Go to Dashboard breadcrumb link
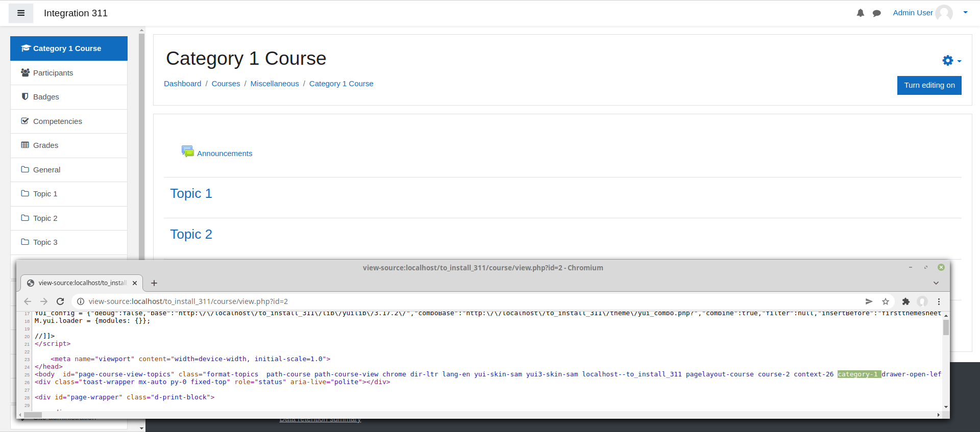Viewport: 980px width, 432px height. (x=182, y=84)
